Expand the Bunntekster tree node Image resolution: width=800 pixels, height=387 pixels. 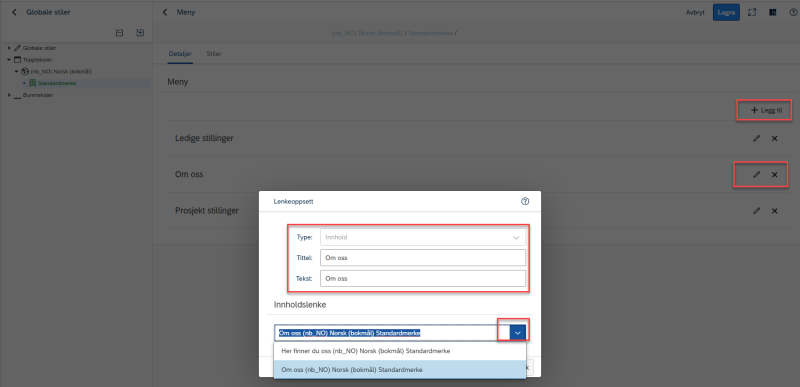pos(9,95)
